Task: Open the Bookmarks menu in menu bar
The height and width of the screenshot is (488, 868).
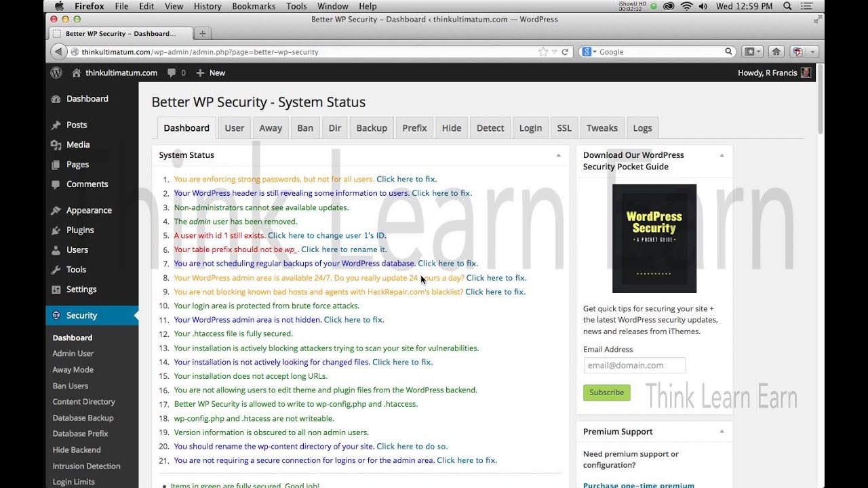Action: [254, 6]
